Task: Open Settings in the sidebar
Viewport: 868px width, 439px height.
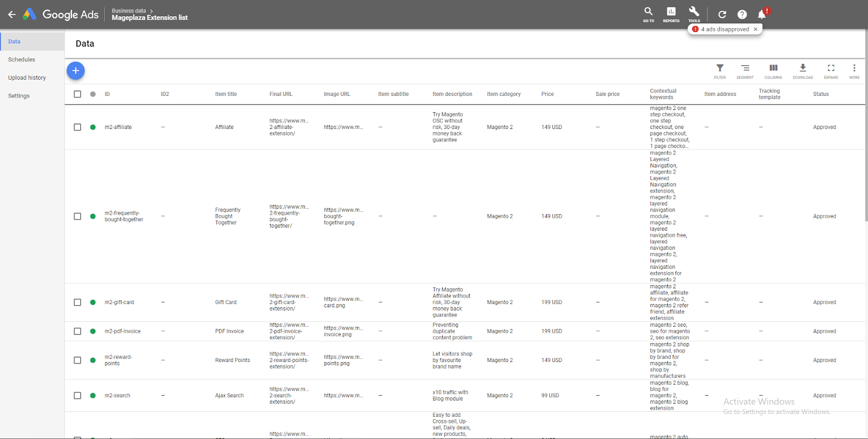Action: 19,96
